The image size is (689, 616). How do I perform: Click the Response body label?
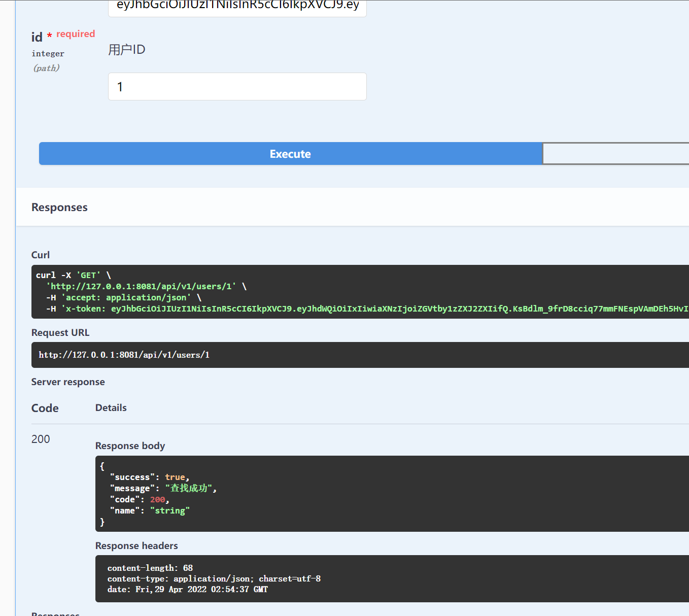[130, 446]
